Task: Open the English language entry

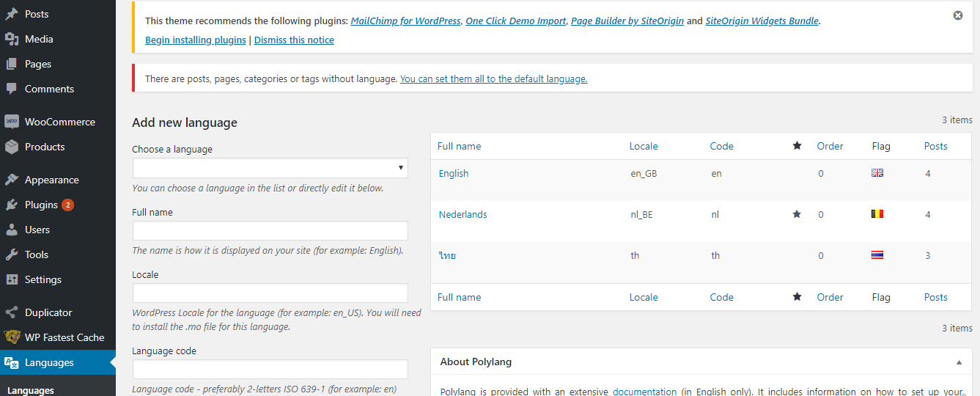Action: (x=453, y=173)
